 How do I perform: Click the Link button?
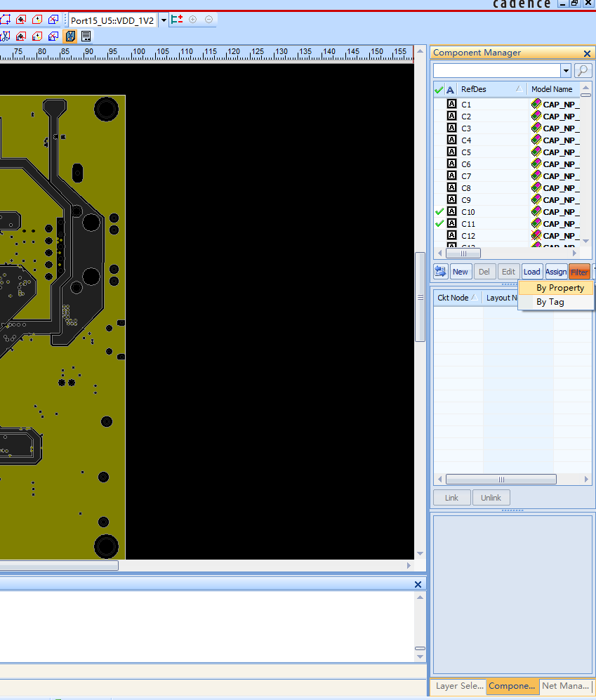click(x=451, y=497)
